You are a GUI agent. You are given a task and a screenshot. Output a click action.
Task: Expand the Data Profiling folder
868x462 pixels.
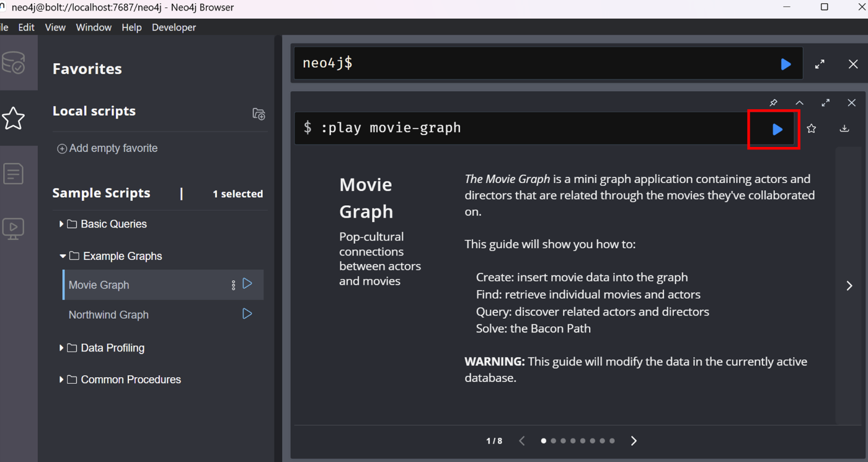tap(61, 348)
